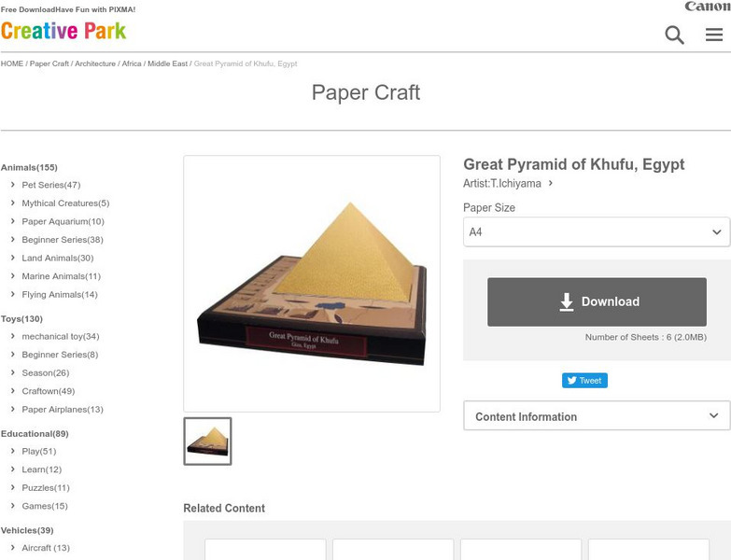Click the Download button
The height and width of the screenshot is (560, 731).
pos(597,301)
